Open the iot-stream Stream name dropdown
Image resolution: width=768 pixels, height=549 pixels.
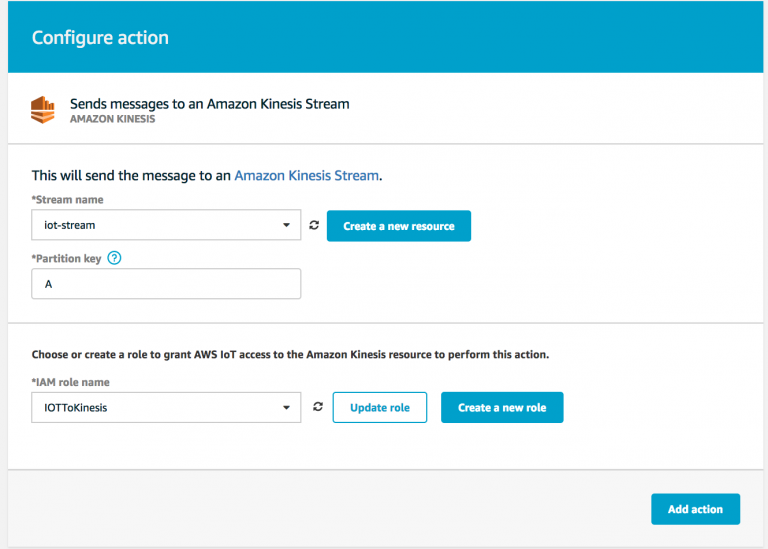[166, 225]
